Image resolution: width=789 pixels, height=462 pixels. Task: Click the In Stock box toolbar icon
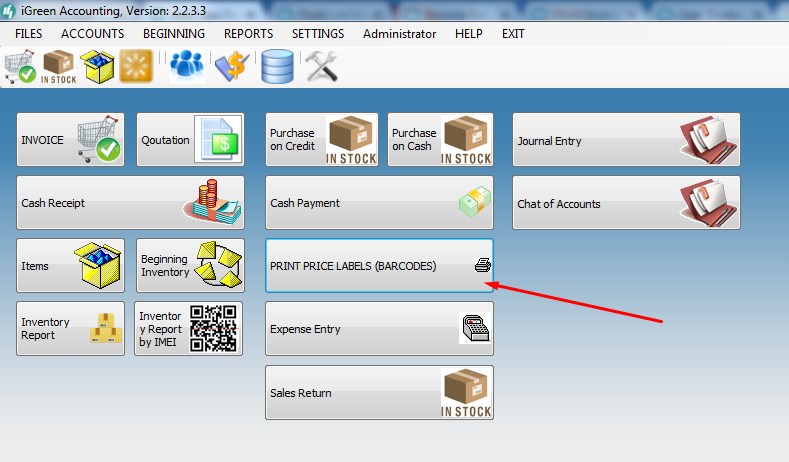(x=59, y=66)
